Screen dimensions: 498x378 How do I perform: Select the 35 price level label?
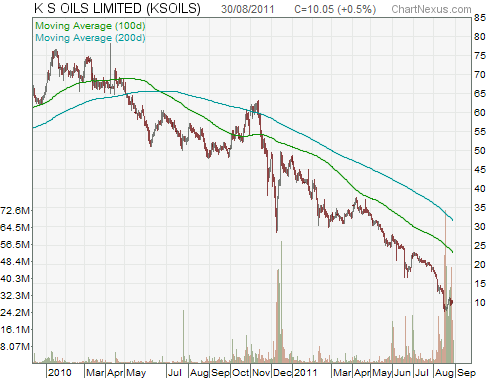point(480,208)
